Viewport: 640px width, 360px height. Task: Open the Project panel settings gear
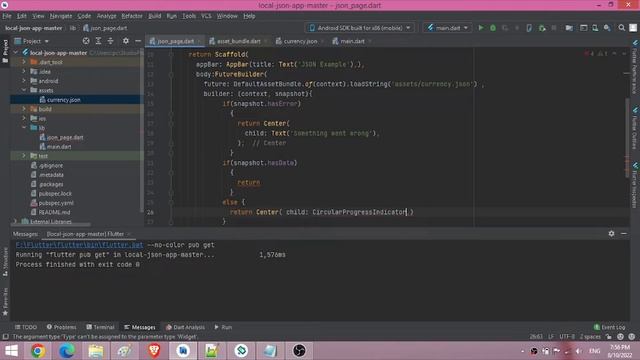(126, 41)
